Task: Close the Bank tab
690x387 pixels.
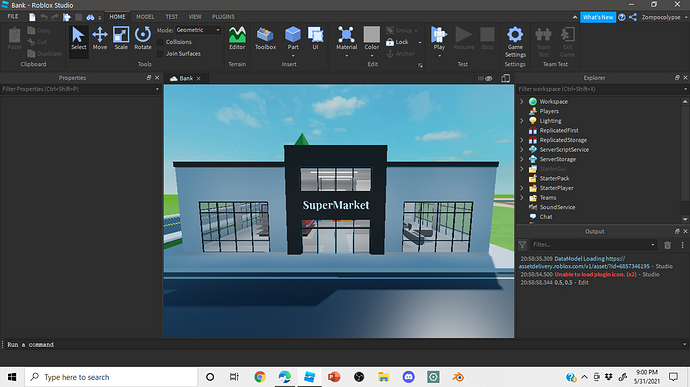Action: [198, 78]
